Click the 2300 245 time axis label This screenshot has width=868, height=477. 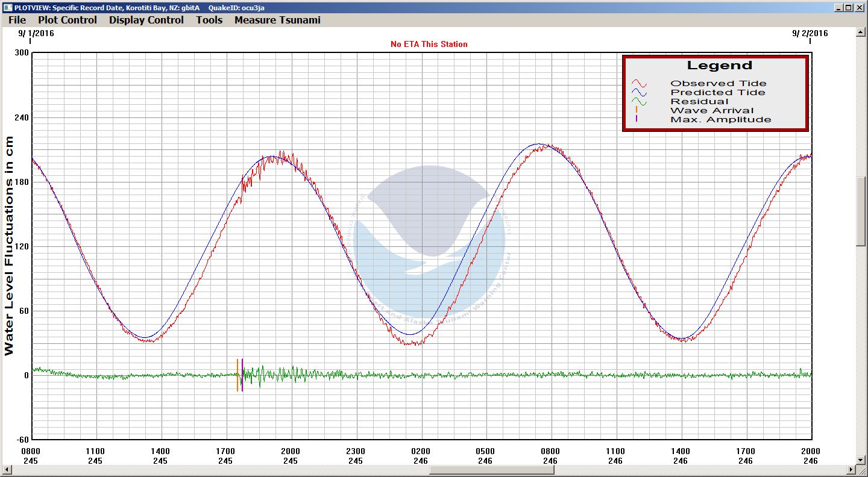coord(356,456)
